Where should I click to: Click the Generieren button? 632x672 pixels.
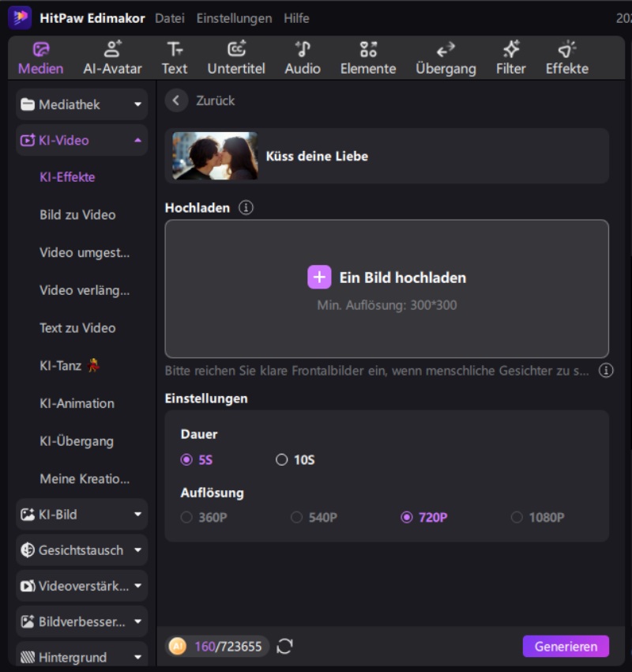(566, 647)
